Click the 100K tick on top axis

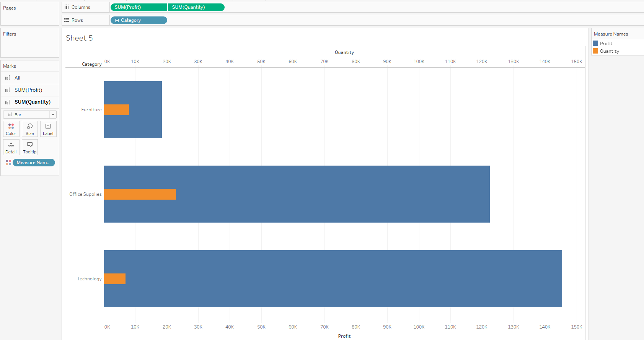tap(419, 62)
